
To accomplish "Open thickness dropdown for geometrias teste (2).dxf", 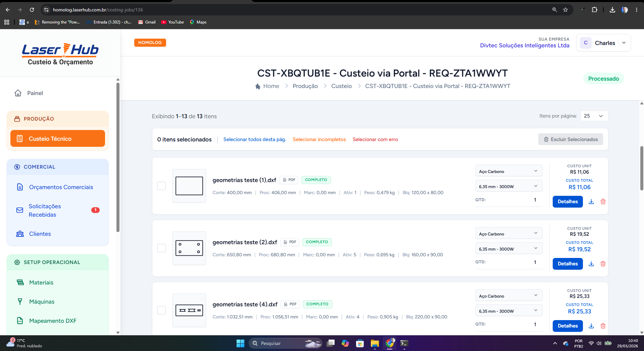I will pyautogui.click(x=509, y=249).
